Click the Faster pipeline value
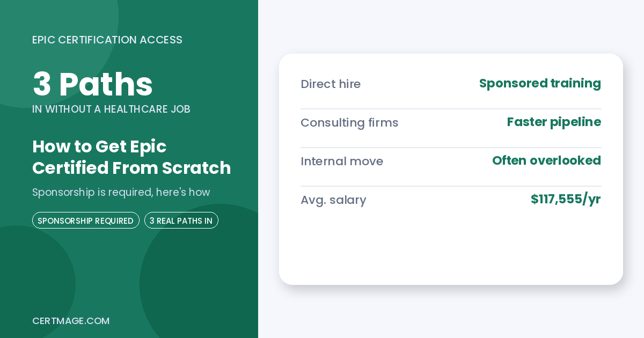Image resolution: width=644 pixels, height=338 pixels. (x=554, y=122)
